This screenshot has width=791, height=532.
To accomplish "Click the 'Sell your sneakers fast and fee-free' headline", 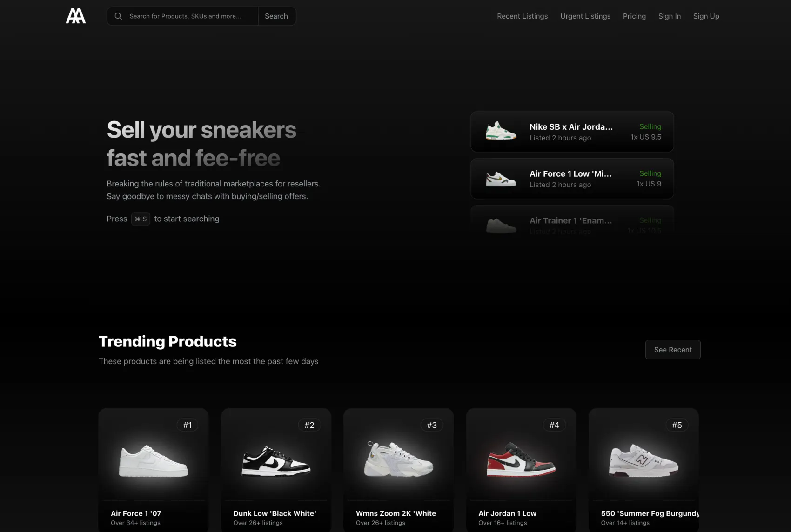I will (201, 144).
